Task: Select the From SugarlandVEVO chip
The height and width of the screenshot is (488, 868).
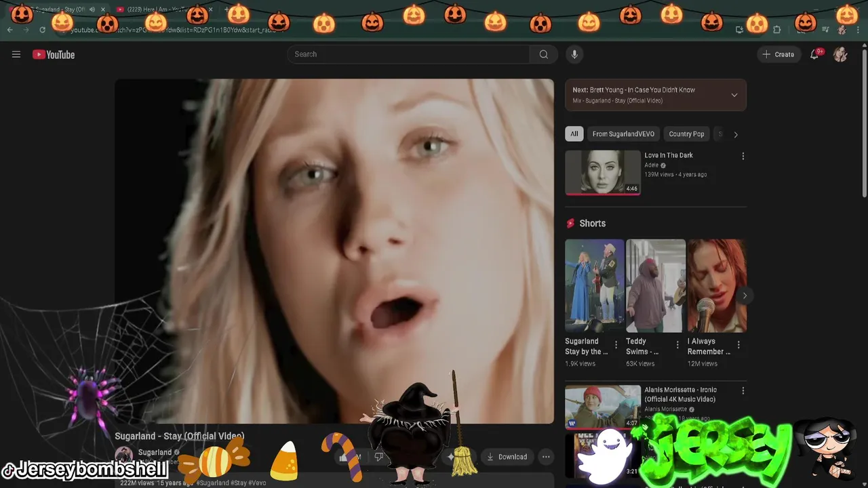Action: pyautogui.click(x=623, y=134)
